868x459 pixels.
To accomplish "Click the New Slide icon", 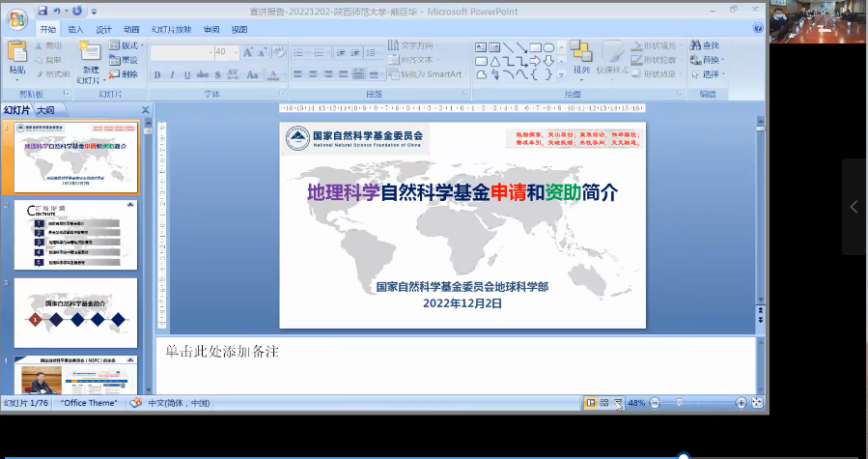I will point(90,57).
